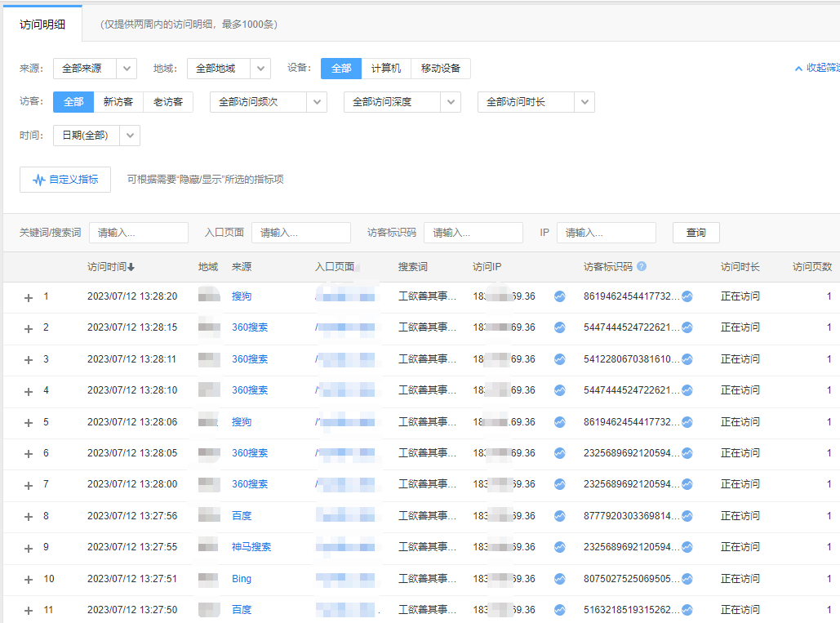The width and height of the screenshot is (840, 623).
Task: Open 神马搜索 source link in row 9
Action: 251,547
